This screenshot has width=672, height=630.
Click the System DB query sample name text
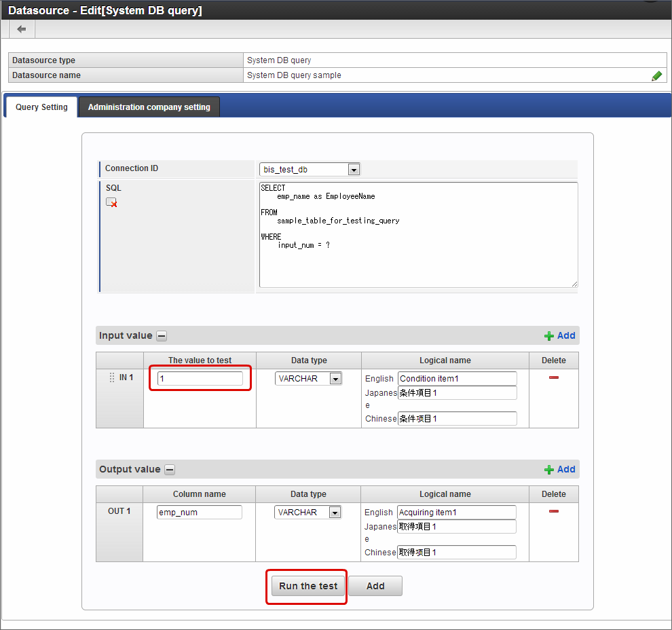[x=294, y=75]
